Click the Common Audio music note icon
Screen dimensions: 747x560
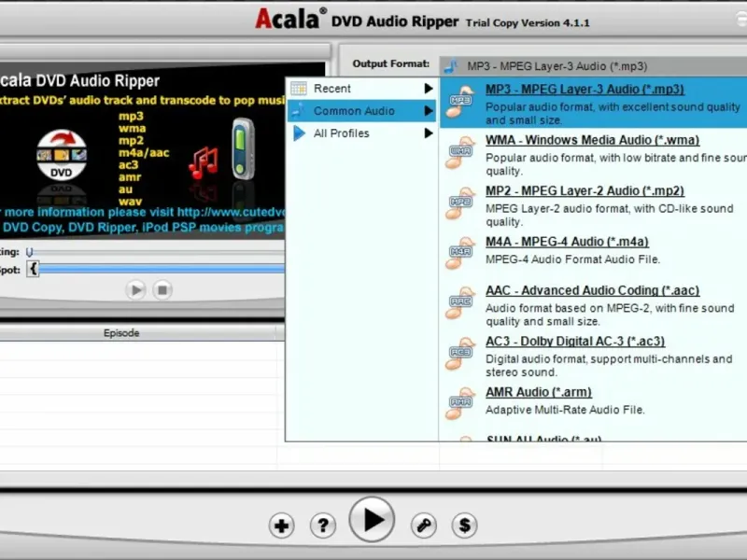pos(298,110)
